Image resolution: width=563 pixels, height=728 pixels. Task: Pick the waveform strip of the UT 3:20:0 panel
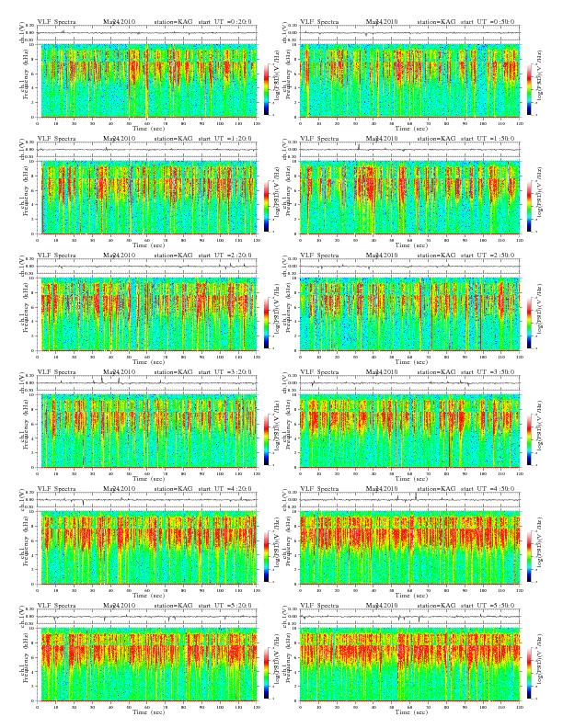tap(147, 383)
